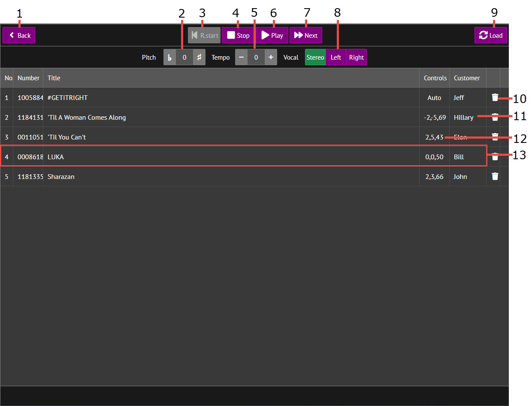Screen dimensions: 532x406
Task: Go Back to previous screen
Action: [x=19, y=36]
